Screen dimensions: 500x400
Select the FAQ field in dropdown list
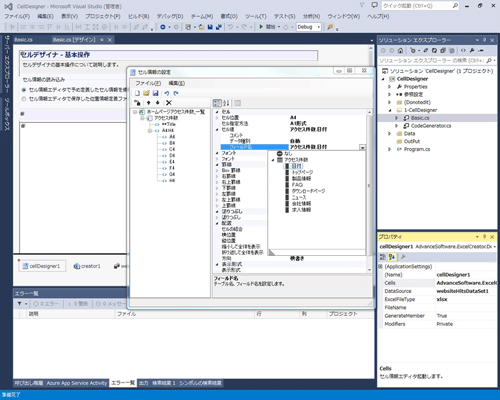[x=297, y=185]
